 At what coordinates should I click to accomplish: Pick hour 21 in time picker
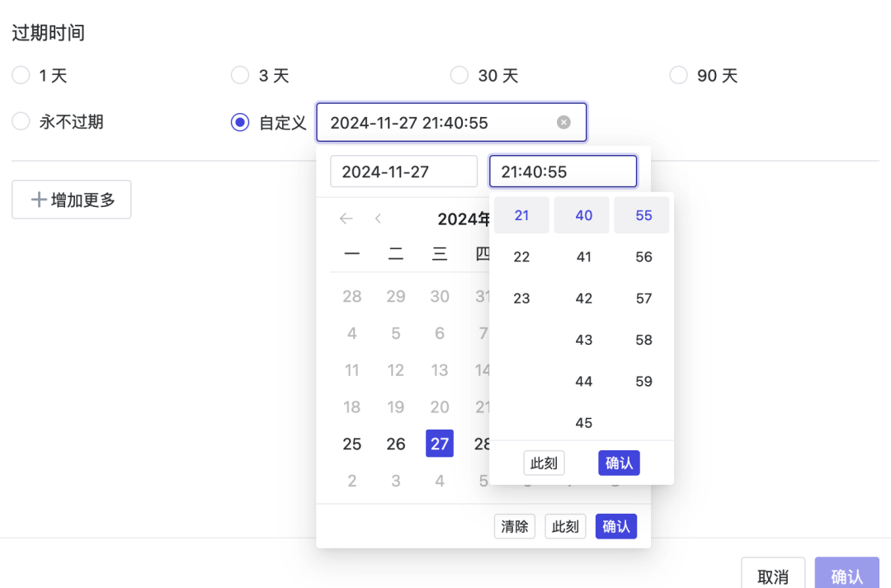pos(521,215)
